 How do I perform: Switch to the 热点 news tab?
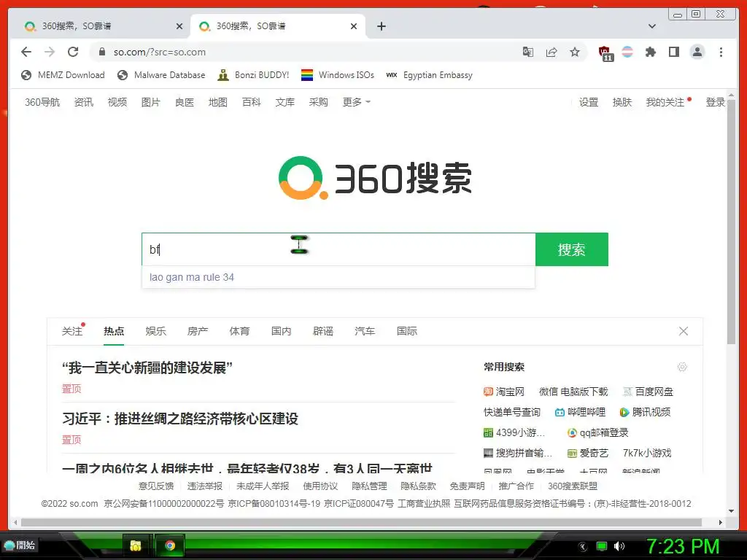point(114,331)
